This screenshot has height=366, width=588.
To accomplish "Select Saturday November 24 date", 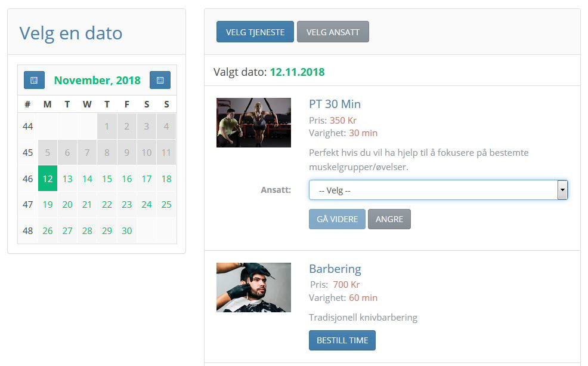I will pos(146,204).
